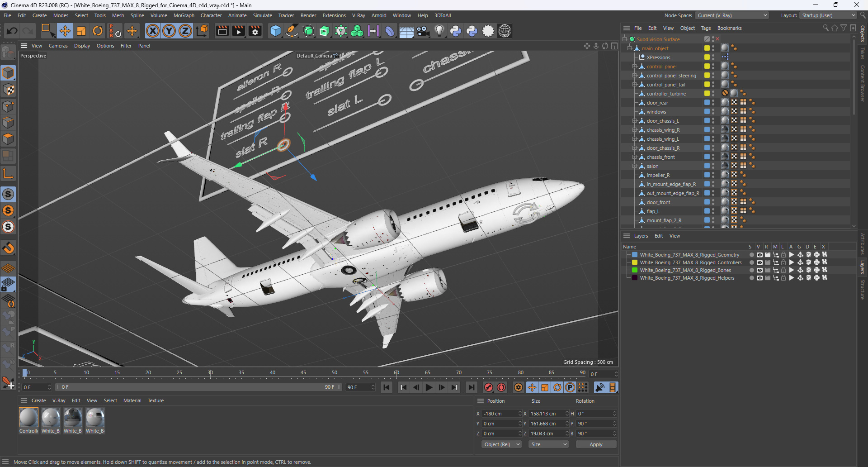Toggle Parameter keyframe recording icon
This screenshot has width=868, height=467.
tap(570, 387)
